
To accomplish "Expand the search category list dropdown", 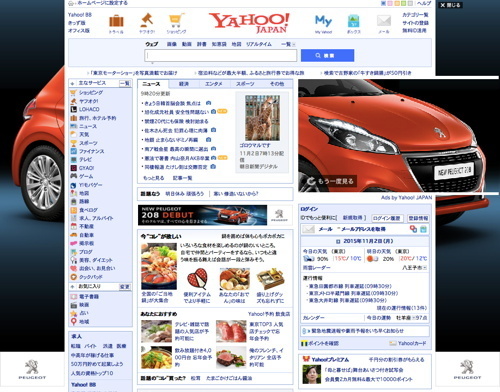I will pos(288,44).
